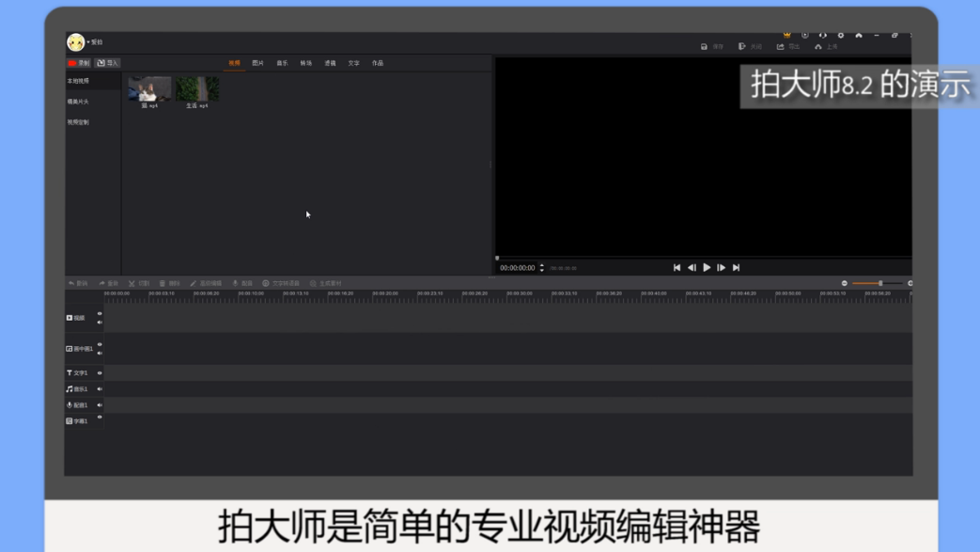Click the Save (保存) button
This screenshot has height=552, width=980.
coord(712,47)
